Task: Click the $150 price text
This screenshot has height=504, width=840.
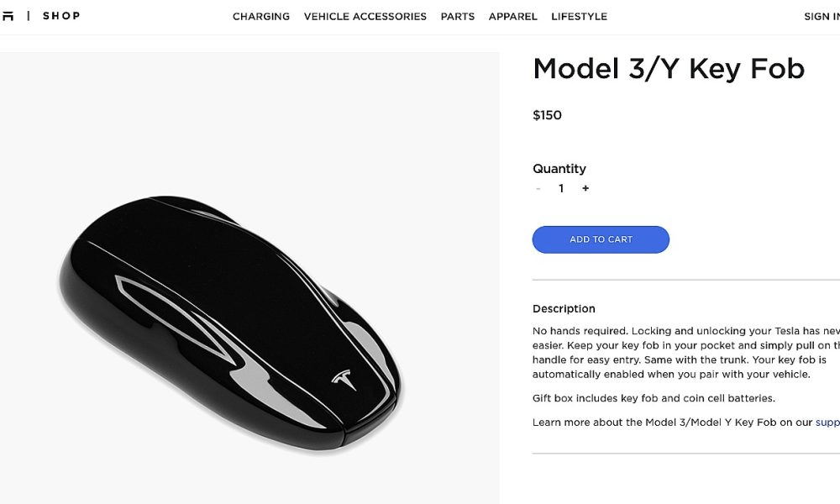Action: 547,115
